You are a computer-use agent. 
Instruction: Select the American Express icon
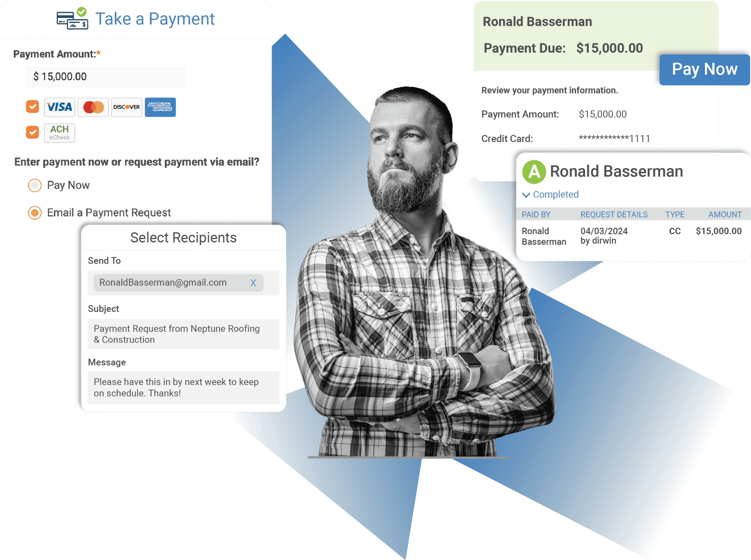pos(159,107)
